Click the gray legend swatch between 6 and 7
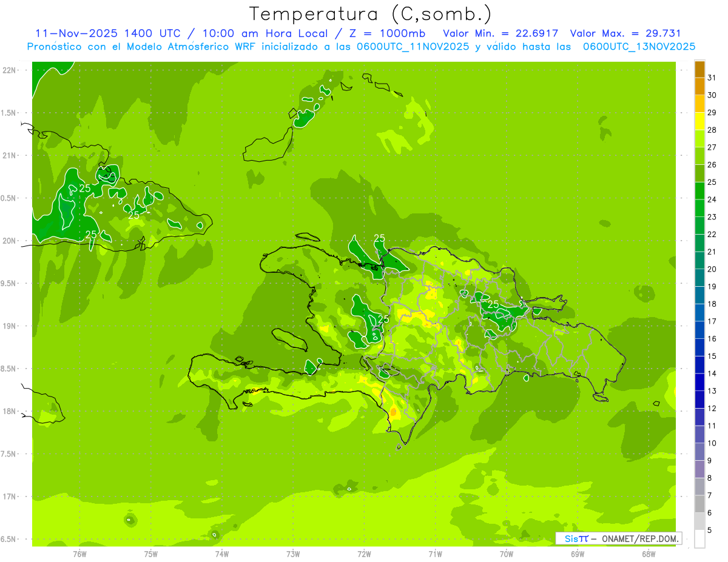Screen dimensions: 728x562 (x=699, y=504)
